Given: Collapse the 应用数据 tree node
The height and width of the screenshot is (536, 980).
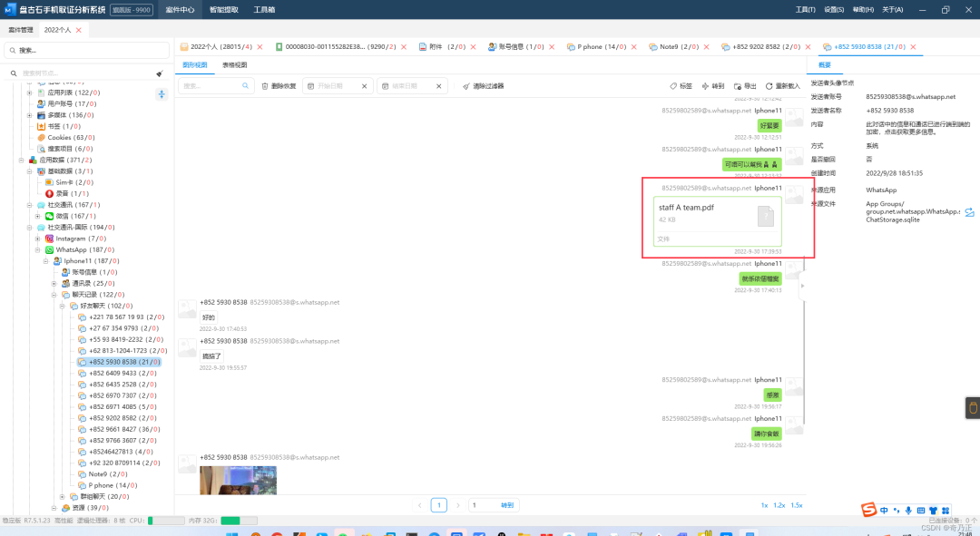Looking at the screenshot, I should tap(21, 160).
